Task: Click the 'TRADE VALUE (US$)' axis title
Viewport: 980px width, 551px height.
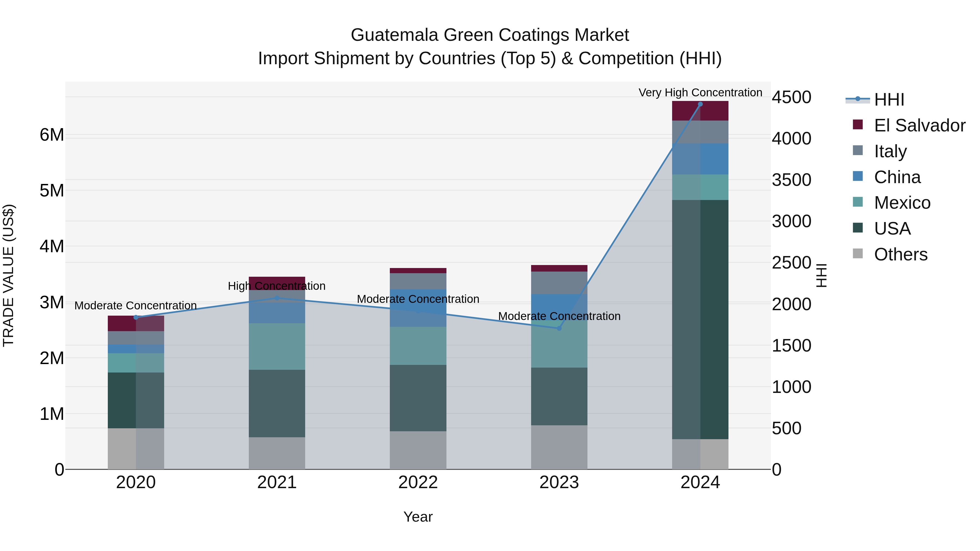Action: click(8, 275)
